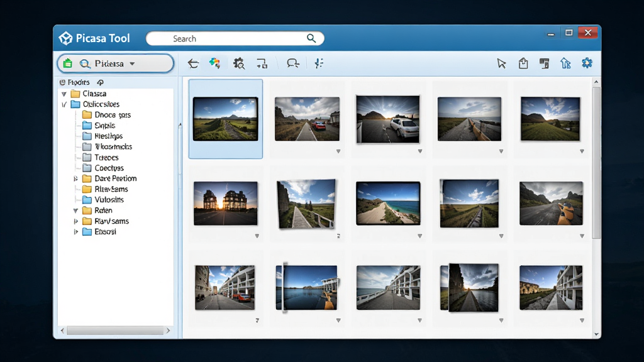Viewport: 644px width, 362px height.
Task: Click the sparkle adjust icon in toolbar
Action: [x=319, y=63]
